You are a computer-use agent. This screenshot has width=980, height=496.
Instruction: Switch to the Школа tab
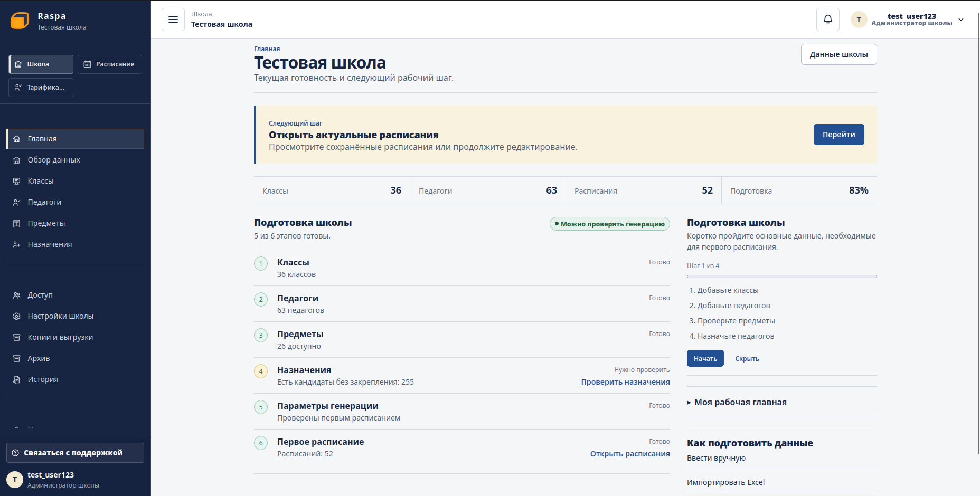[41, 64]
